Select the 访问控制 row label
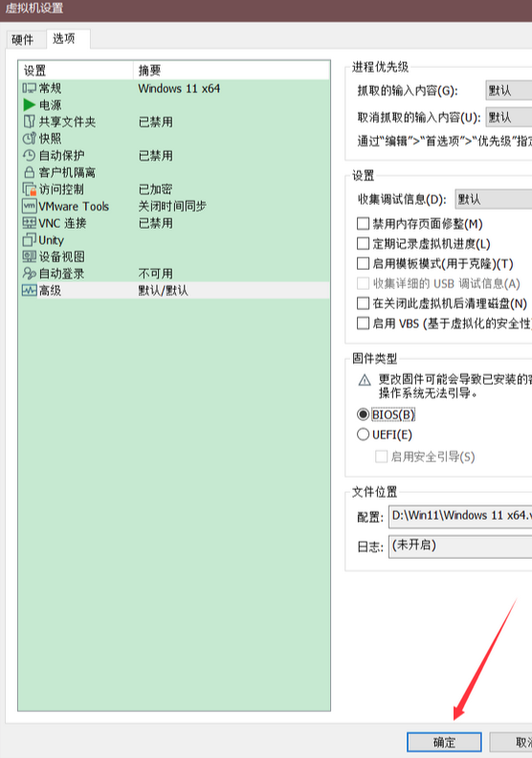Viewport: 532px width, 758px height. 61,189
